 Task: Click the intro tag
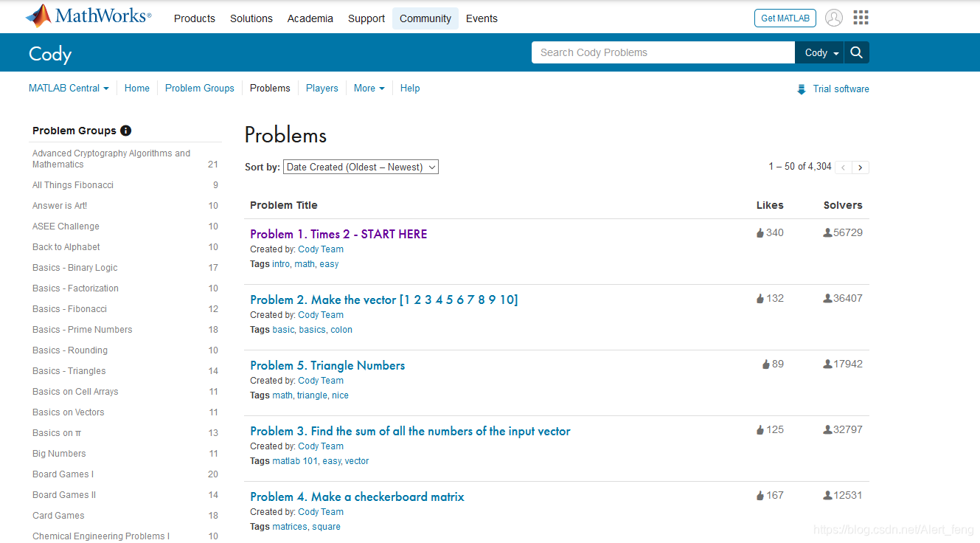tap(281, 264)
